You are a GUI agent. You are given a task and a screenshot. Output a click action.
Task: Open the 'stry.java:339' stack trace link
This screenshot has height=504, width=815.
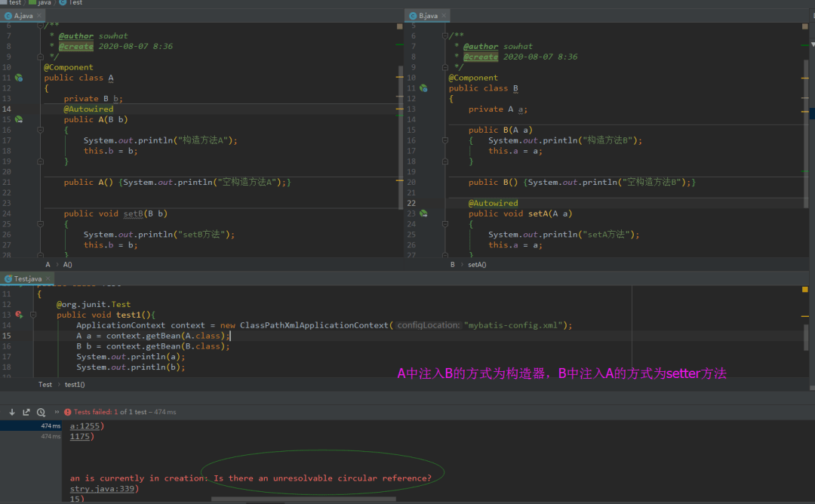coord(103,488)
